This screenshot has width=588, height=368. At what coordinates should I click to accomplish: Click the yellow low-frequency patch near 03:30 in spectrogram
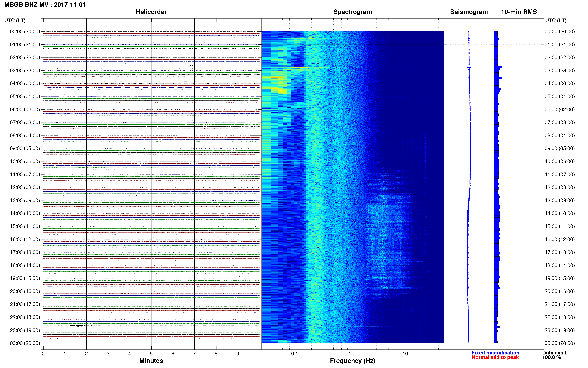[277, 78]
